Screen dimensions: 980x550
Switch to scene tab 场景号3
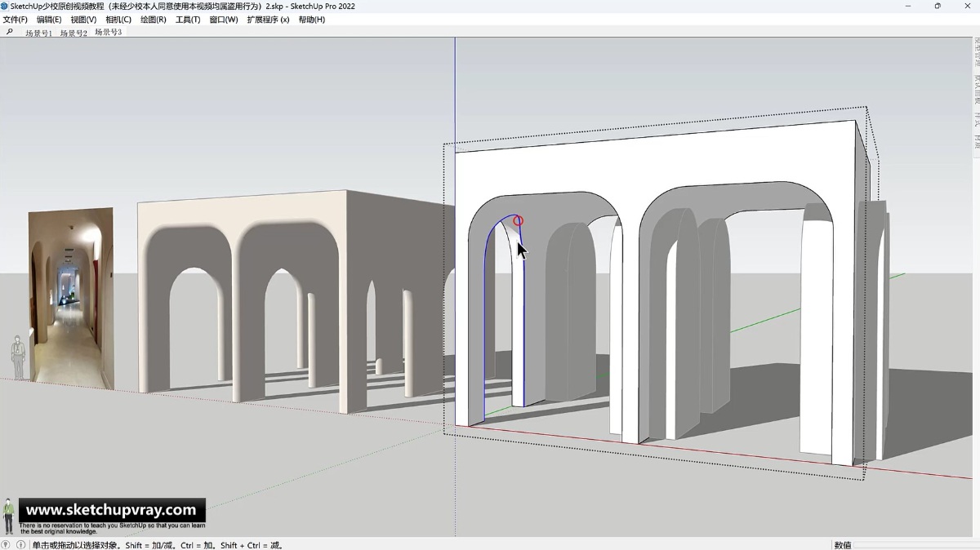pos(108,33)
